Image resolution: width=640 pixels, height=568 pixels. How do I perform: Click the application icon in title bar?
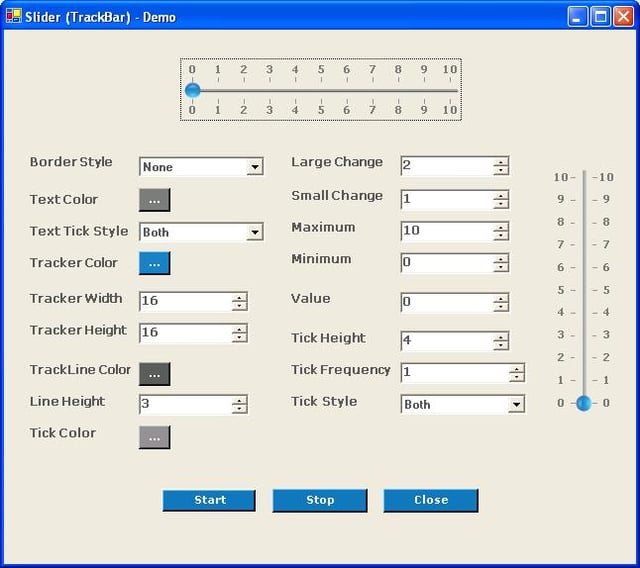tap(14, 16)
